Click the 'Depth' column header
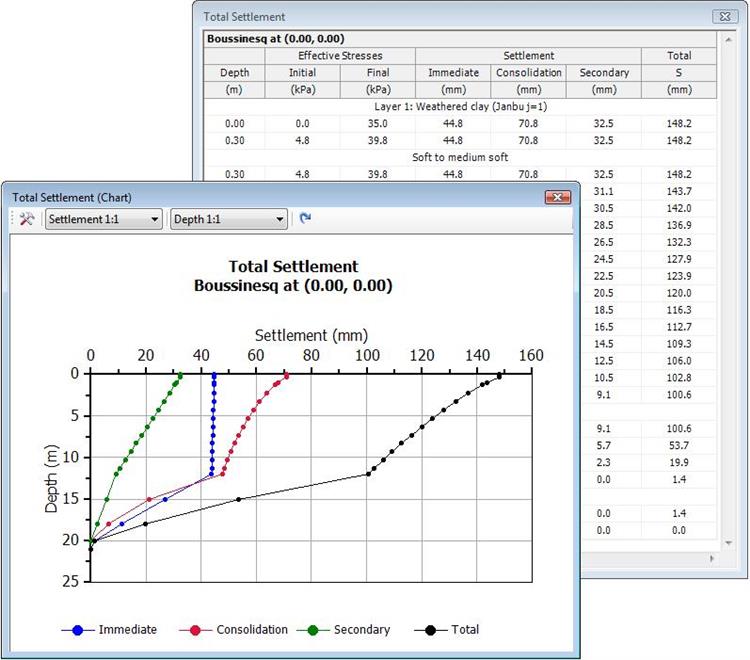The width and height of the screenshot is (750, 660). coord(234,73)
